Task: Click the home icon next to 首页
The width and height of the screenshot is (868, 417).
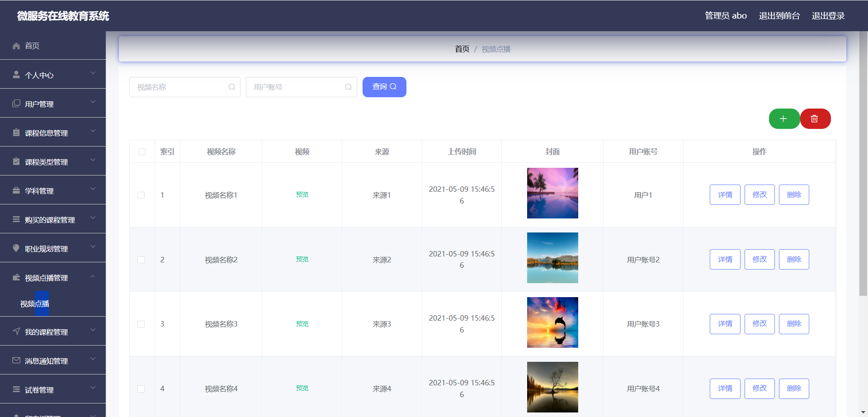Action: pyautogui.click(x=16, y=46)
